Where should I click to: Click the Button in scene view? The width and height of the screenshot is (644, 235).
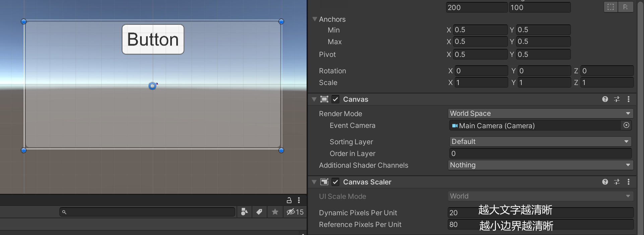click(153, 40)
